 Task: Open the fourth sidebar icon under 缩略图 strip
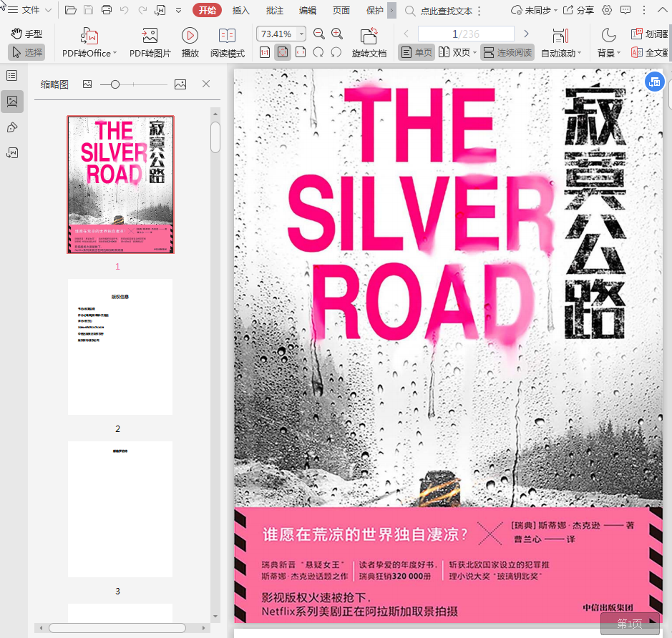(12, 153)
